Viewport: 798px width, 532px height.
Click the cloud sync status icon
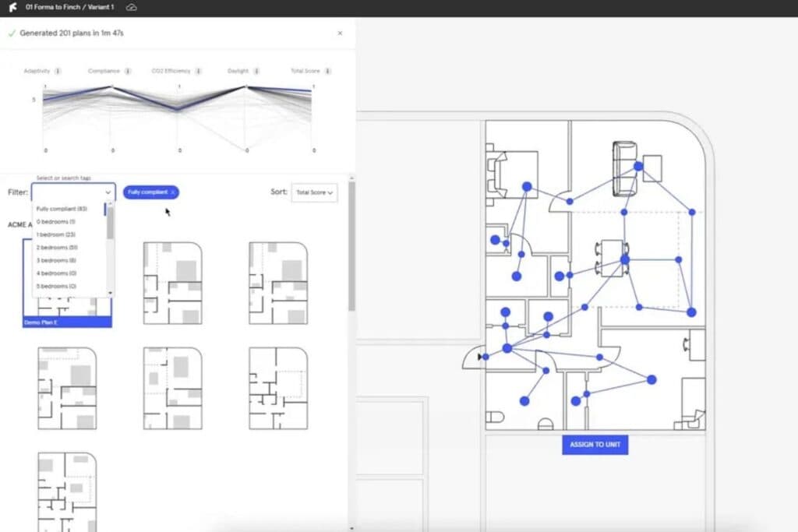click(x=132, y=7)
